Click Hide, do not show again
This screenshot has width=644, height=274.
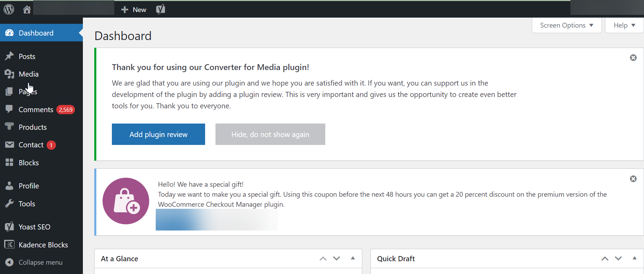270,134
